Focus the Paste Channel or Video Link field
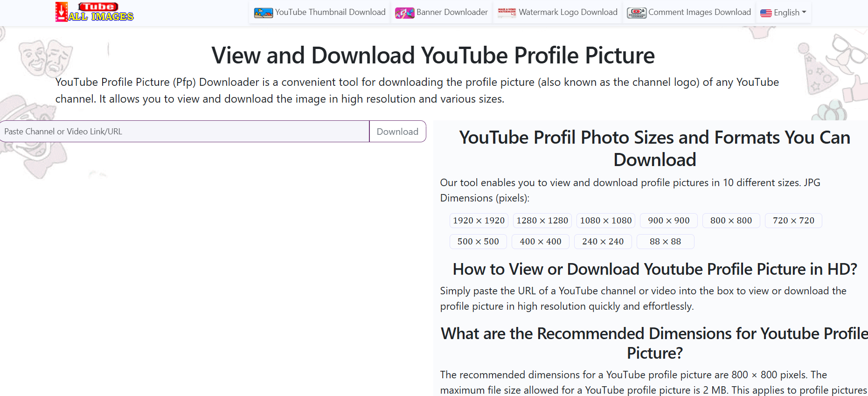Screen dimensions: 868x396 tap(185, 132)
